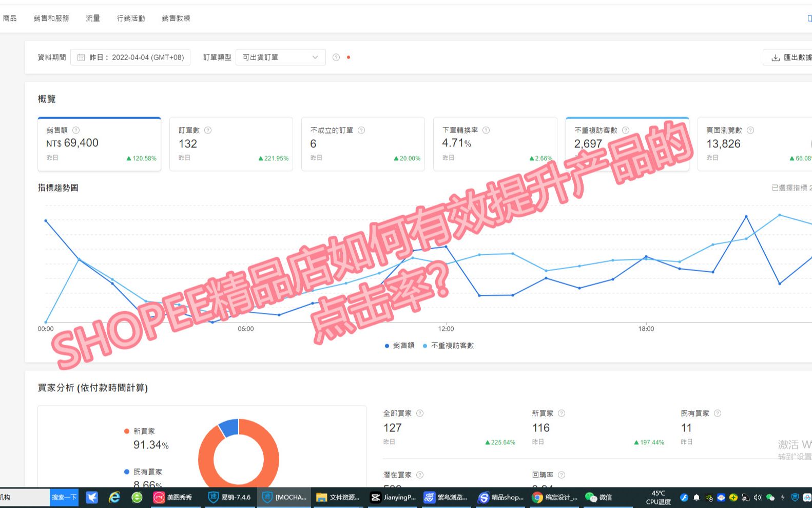Open the 行銷活動 tab

131,18
